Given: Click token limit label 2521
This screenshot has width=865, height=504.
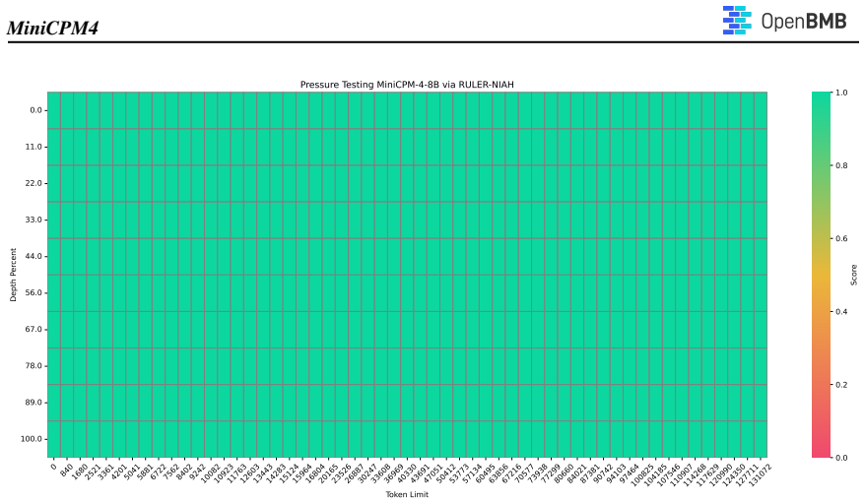Looking at the screenshot, I should (x=91, y=471).
